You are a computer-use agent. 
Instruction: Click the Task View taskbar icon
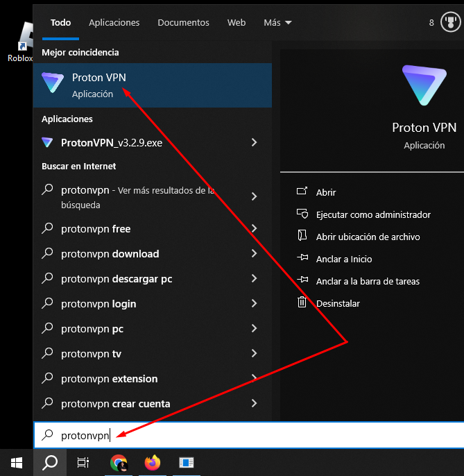click(x=83, y=462)
